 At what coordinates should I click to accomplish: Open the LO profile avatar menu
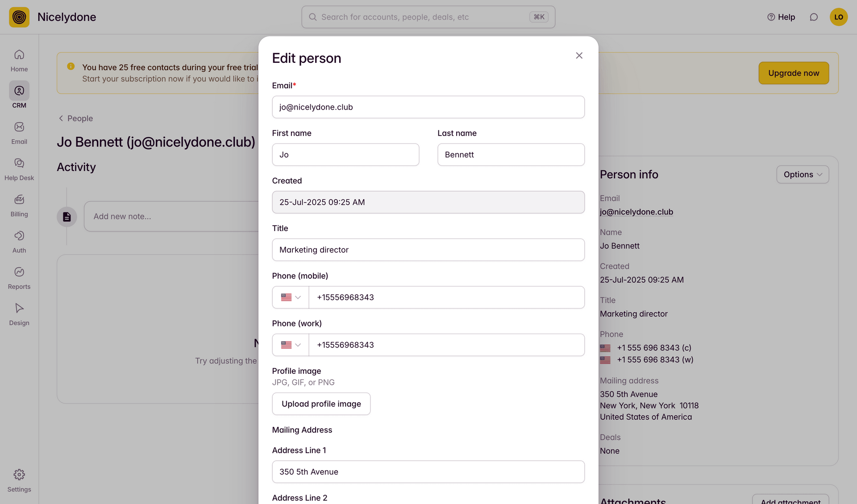(839, 17)
